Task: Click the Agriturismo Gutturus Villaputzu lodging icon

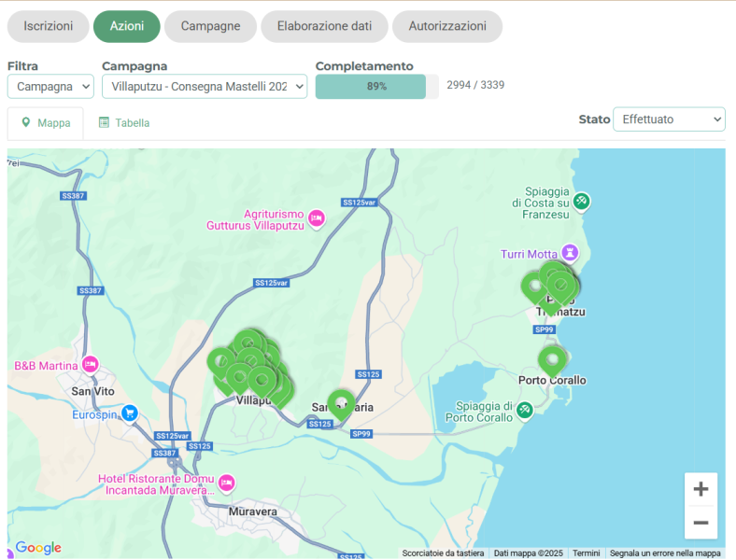Action: pos(317,218)
